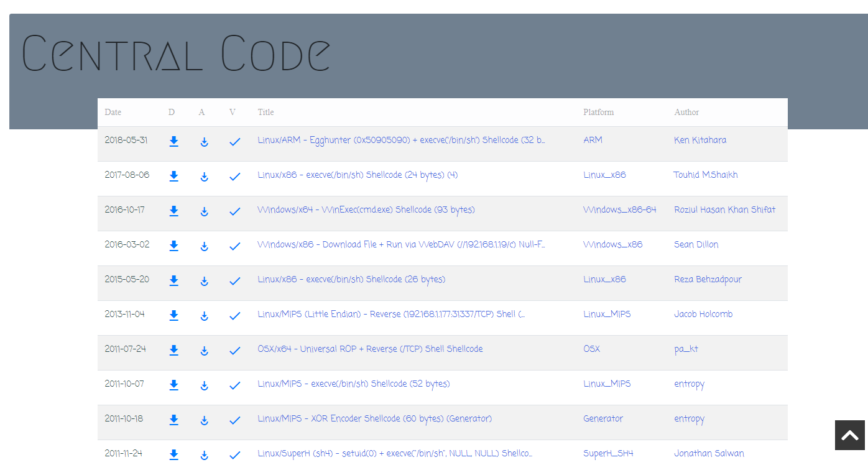Click the scroll-to-top arrow button

(849, 435)
